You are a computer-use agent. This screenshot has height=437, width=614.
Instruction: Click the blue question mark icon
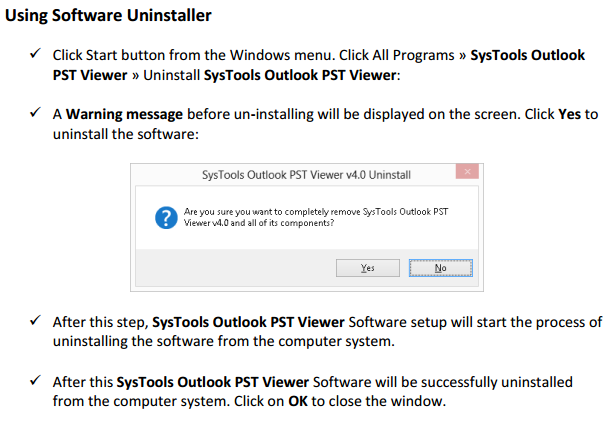point(166,218)
